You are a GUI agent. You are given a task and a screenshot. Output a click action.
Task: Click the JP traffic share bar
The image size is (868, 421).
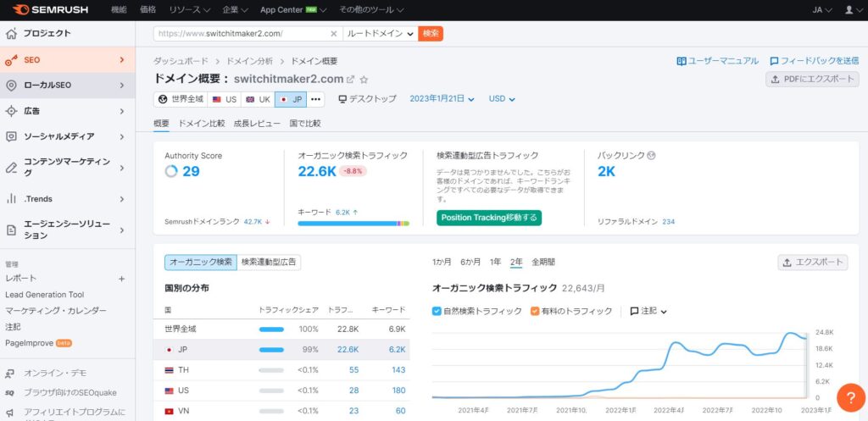pyautogui.click(x=271, y=350)
